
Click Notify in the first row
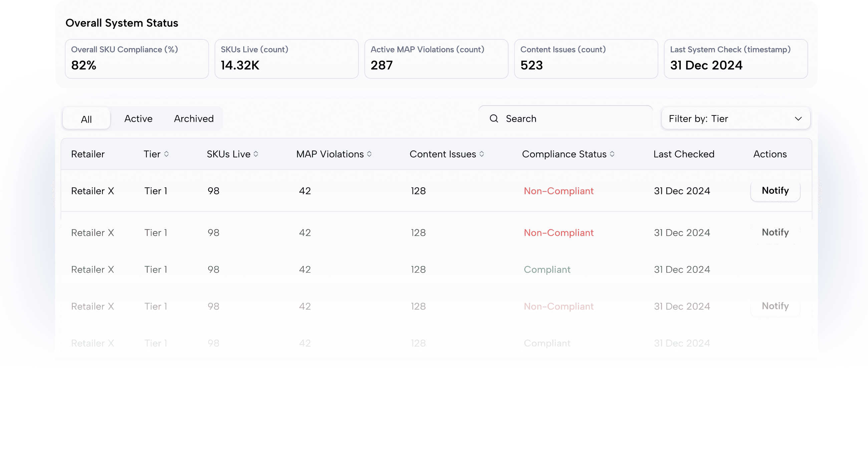click(775, 191)
